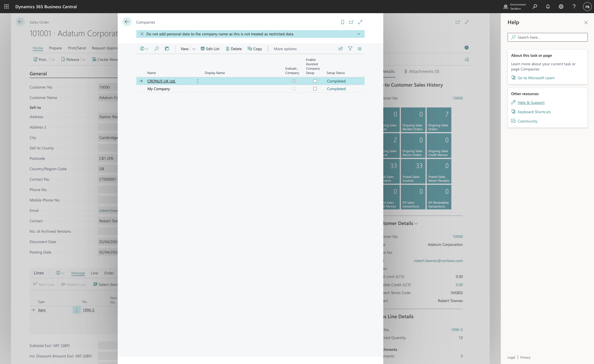
Task: Open the PB user account avatar
Action: [587, 7]
